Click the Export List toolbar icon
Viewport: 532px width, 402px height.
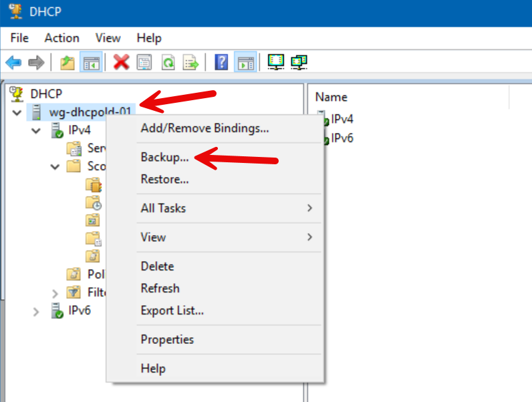click(192, 62)
